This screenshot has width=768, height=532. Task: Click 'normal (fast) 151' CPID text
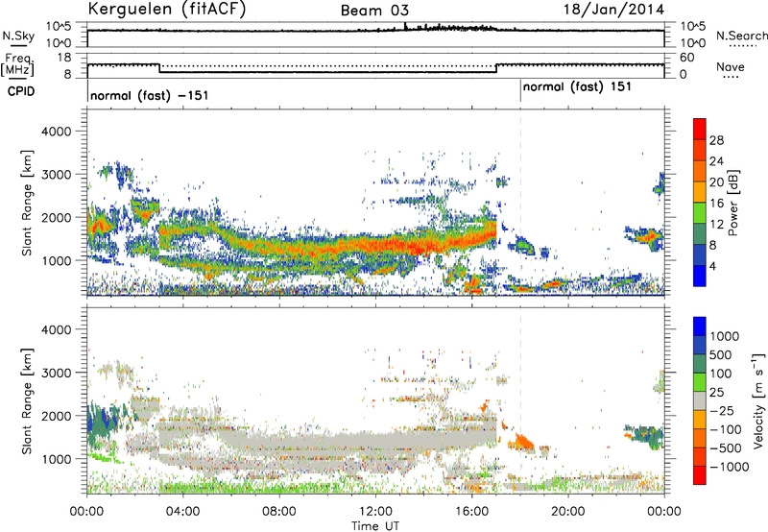pyautogui.click(x=577, y=87)
